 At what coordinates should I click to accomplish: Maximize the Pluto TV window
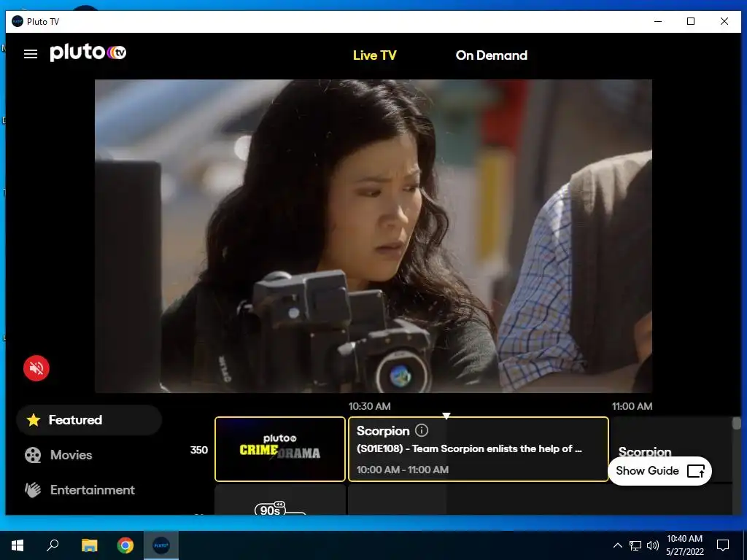[691, 21]
